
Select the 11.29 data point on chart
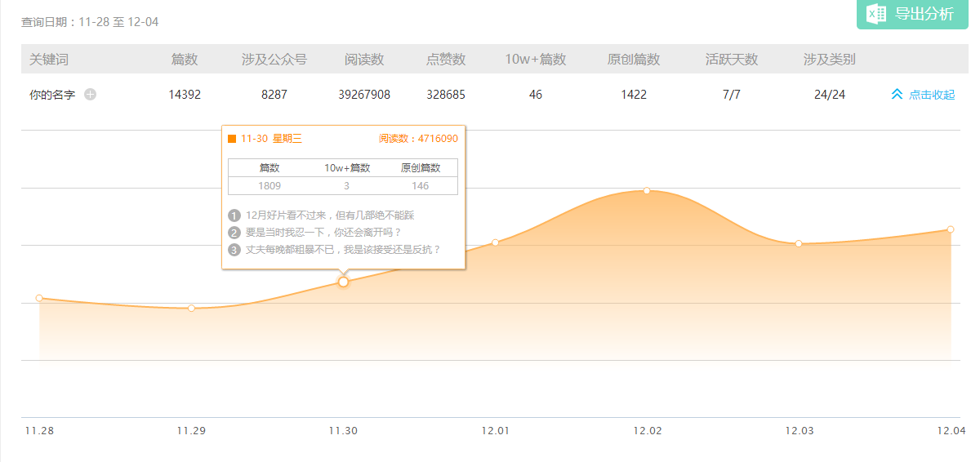click(191, 309)
